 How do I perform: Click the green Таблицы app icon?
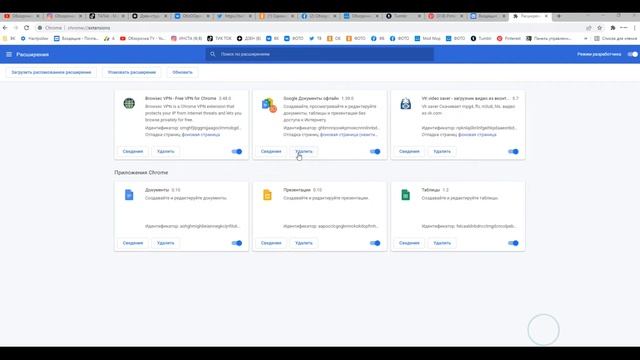tap(405, 195)
